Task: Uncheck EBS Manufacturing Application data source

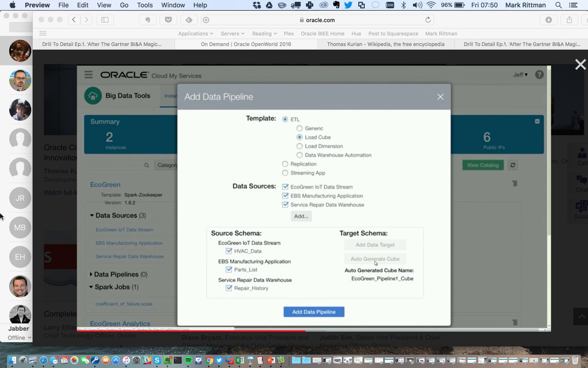Action: [286, 196]
